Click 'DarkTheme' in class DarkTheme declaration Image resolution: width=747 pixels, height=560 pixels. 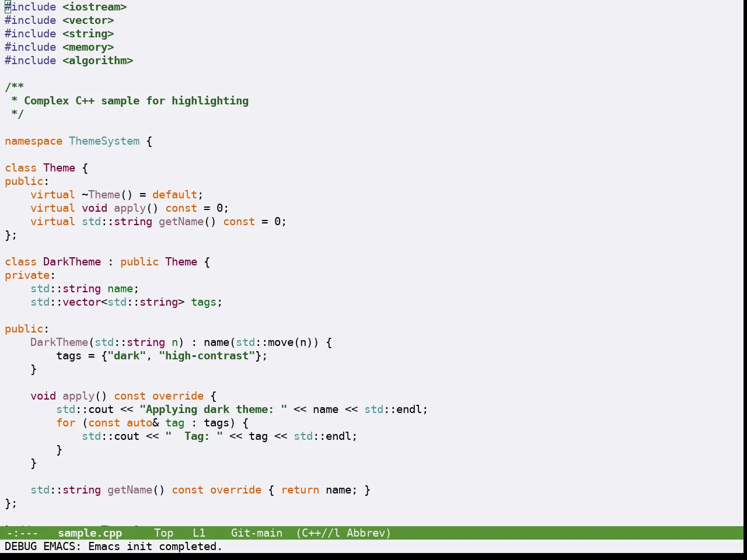click(x=72, y=262)
